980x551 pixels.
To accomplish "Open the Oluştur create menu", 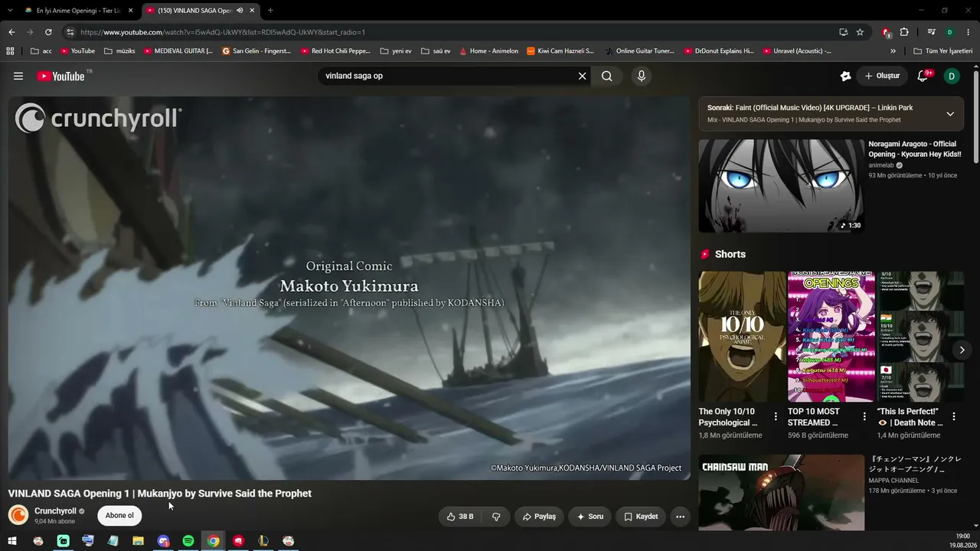I will [882, 76].
